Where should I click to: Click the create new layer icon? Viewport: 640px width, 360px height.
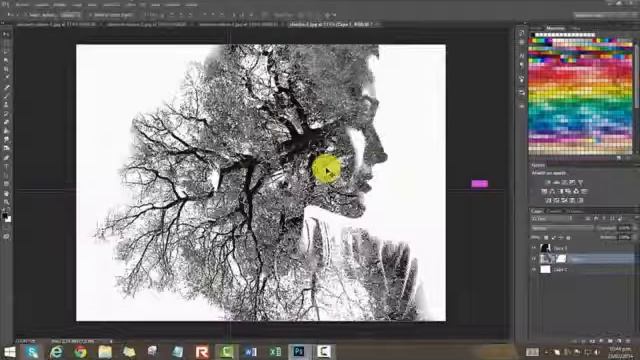619,341
